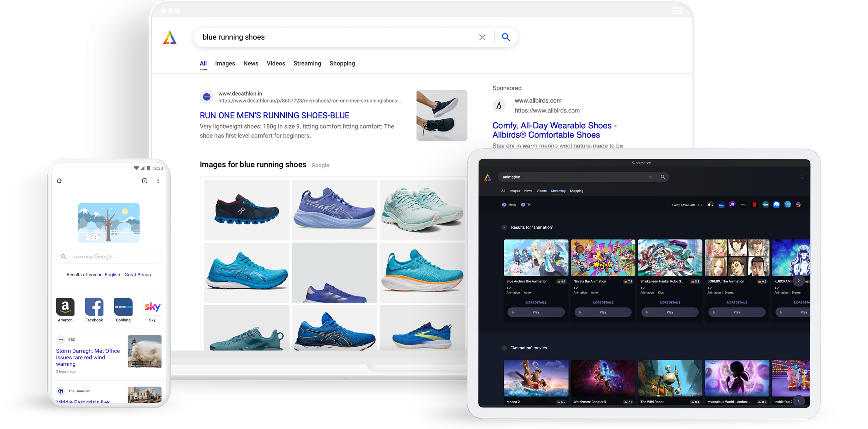Select the Netflix streaming service icon
The width and height of the screenshot is (868, 429).
coord(754,204)
